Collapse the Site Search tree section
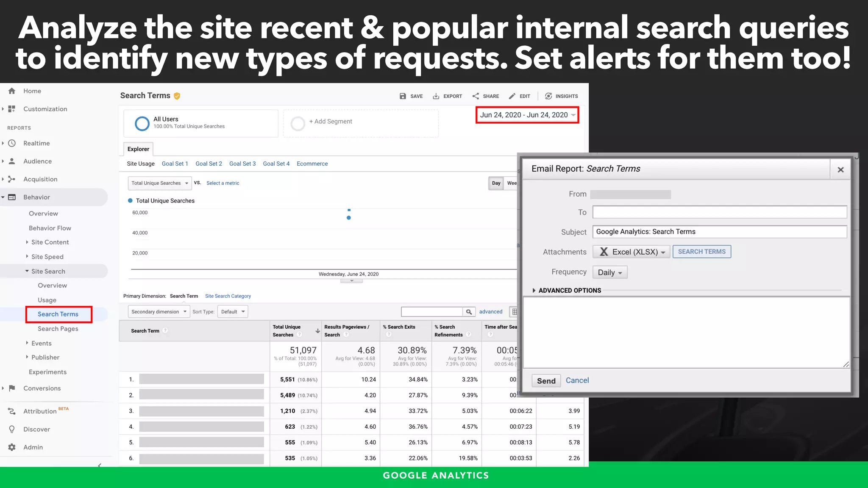 tap(27, 271)
